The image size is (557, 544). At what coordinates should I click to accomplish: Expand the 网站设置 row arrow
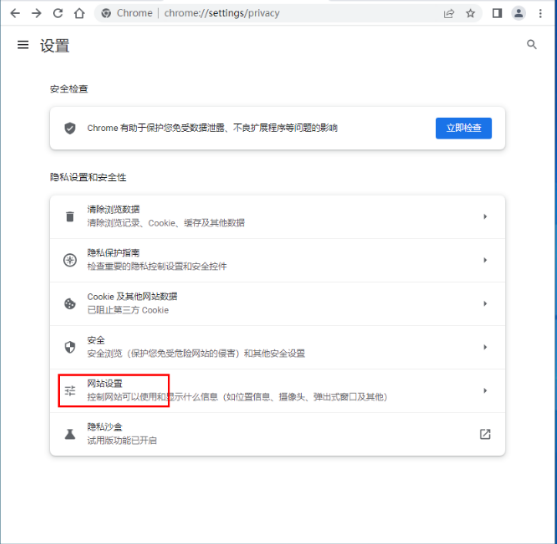(x=485, y=391)
